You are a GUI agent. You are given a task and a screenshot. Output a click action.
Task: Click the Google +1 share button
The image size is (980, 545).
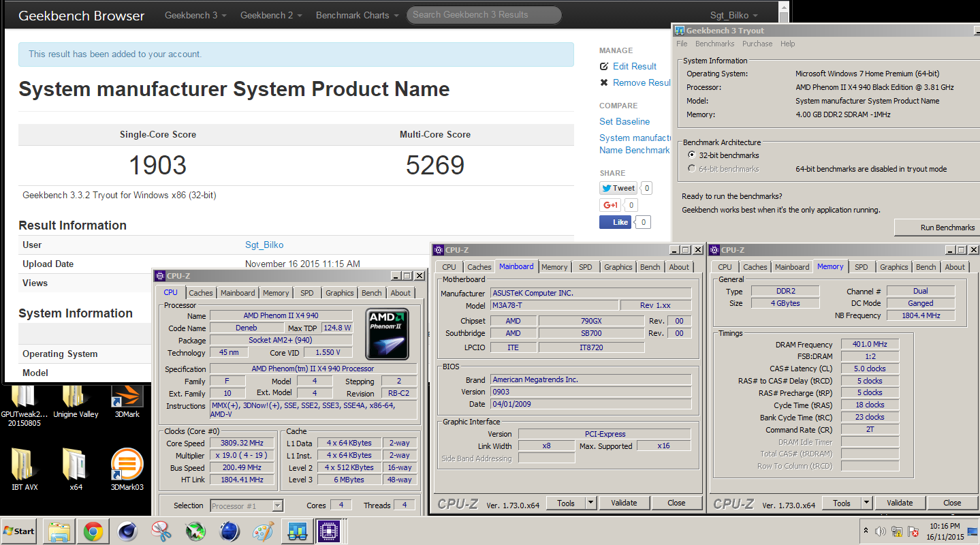610,205
